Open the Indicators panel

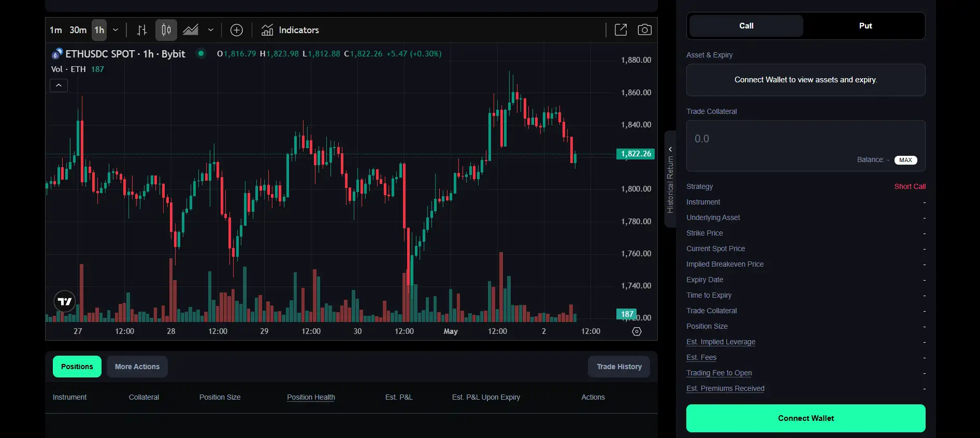tap(290, 30)
